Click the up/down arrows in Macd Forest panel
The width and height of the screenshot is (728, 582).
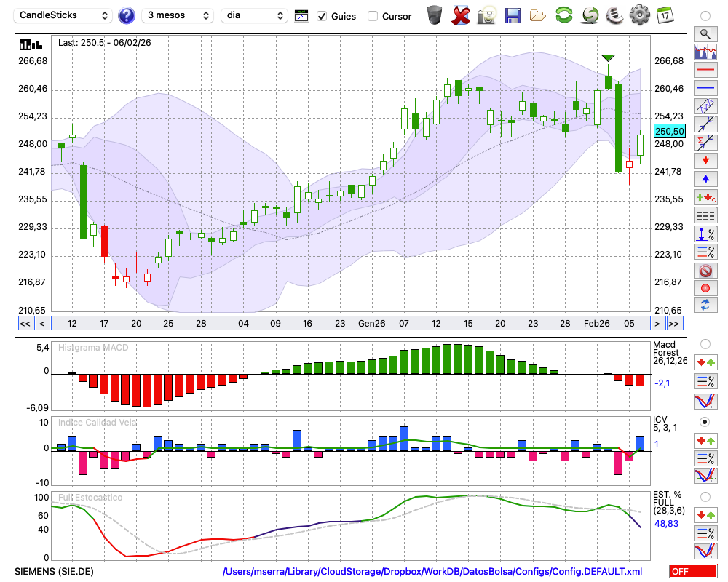coord(705,362)
